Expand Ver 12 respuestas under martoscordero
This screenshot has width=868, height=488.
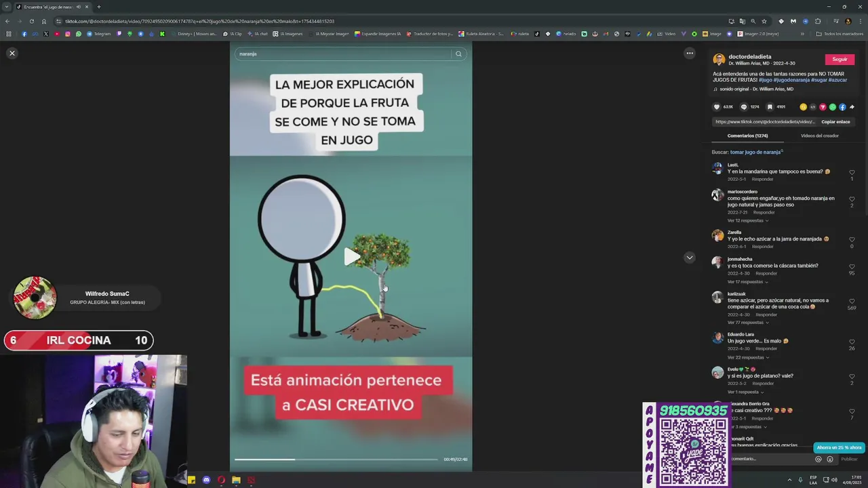coord(747,220)
